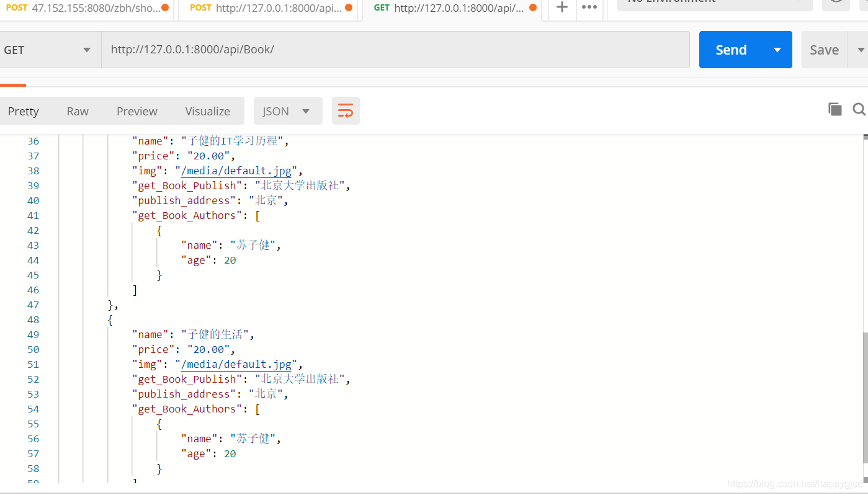Click the Send button
The width and height of the screenshot is (868, 495).
point(732,50)
